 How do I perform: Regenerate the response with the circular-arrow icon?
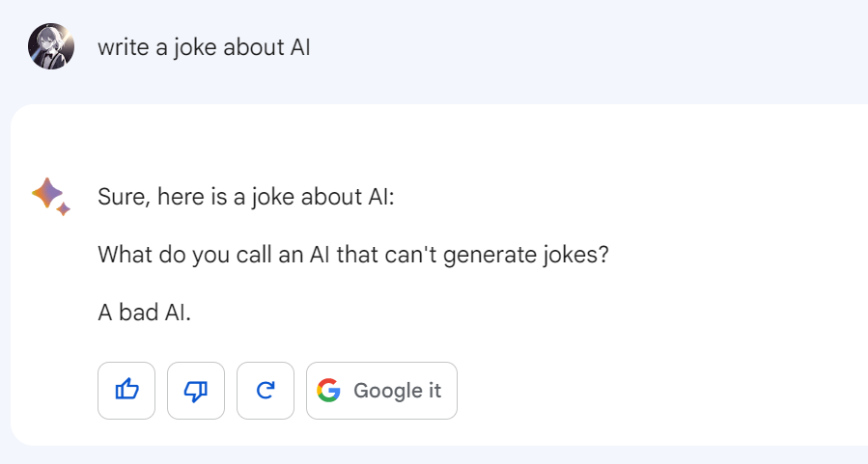(266, 391)
